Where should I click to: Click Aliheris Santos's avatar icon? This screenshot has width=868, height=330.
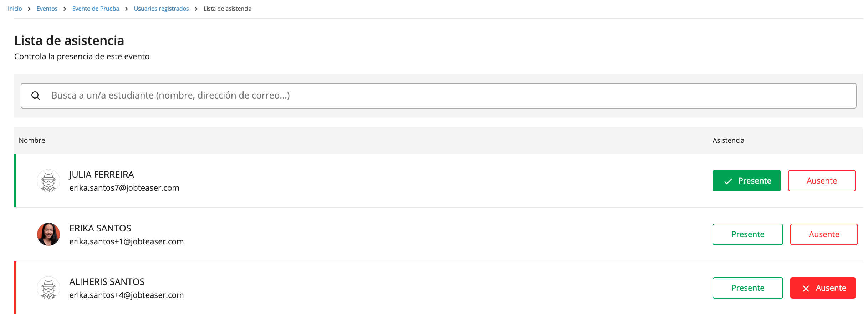click(48, 288)
